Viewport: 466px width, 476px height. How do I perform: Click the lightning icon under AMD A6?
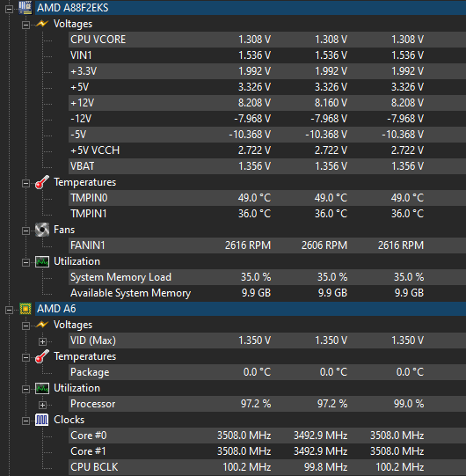[42, 325]
